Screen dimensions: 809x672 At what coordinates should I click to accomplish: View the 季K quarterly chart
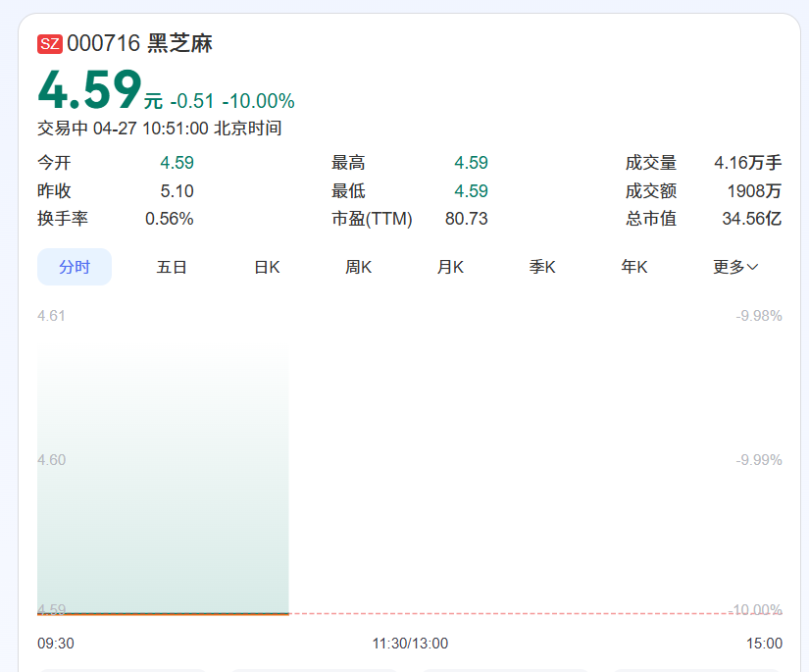click(542, 267)
